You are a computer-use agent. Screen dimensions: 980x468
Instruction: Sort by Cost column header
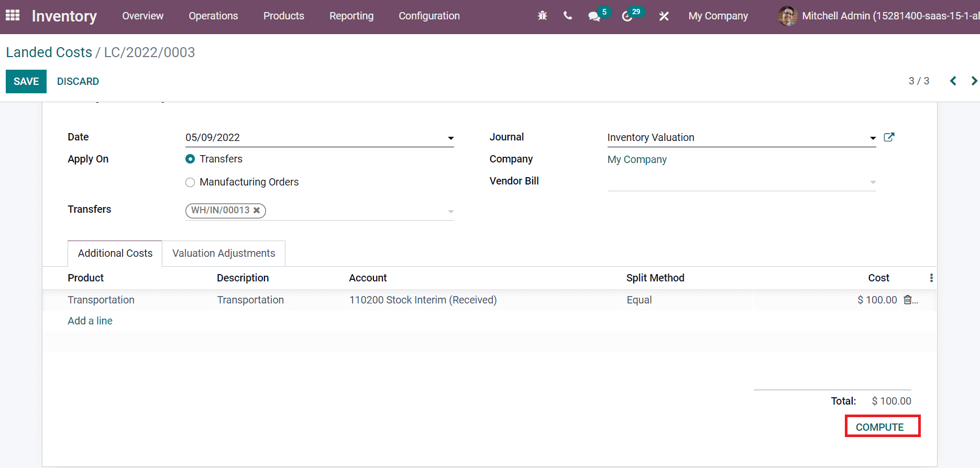point(878,278)
